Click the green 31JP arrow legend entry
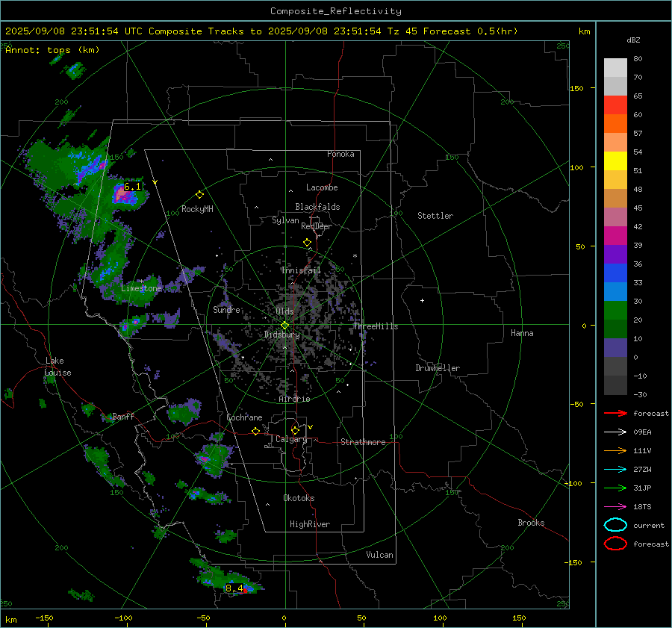Screen dimensions: 672x628 click(615, 488)
